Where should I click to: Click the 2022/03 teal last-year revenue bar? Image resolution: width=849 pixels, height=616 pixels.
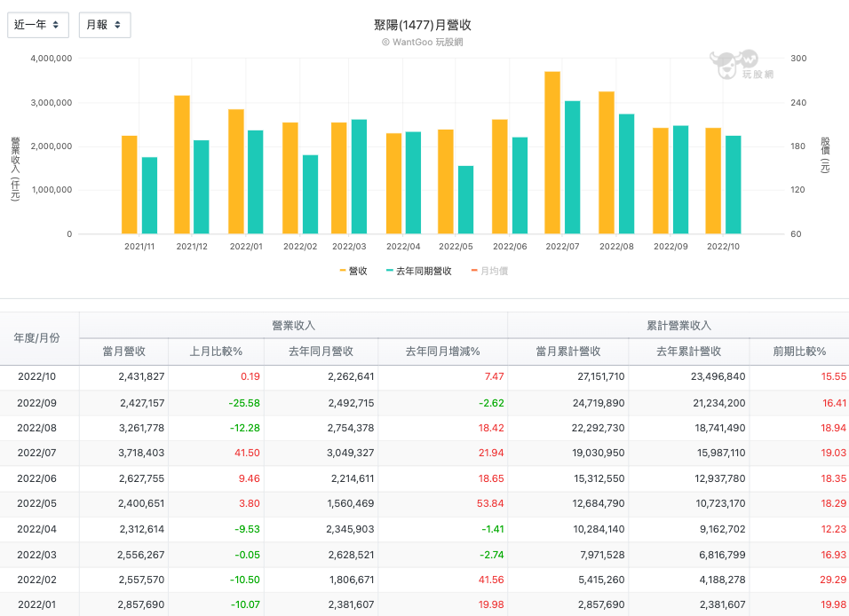(x=359, y=177)
